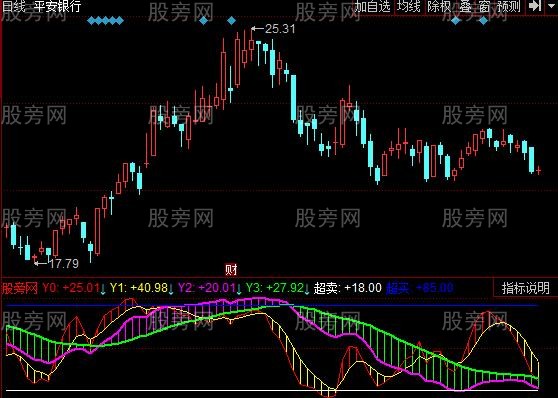Viewport: 558px width, 398px height.
Task: Click the down arrow after Y0 value
Action: (x=103, y=289)
